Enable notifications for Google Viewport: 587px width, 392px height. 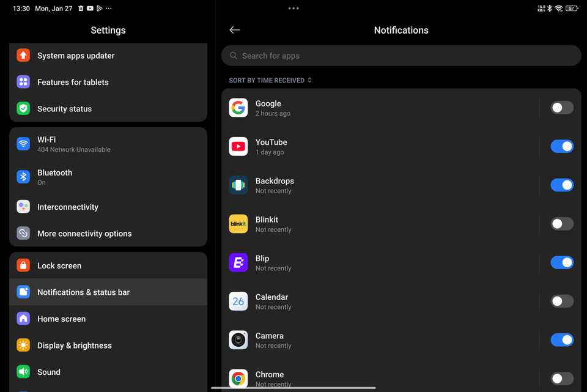(x=561, y=107)
